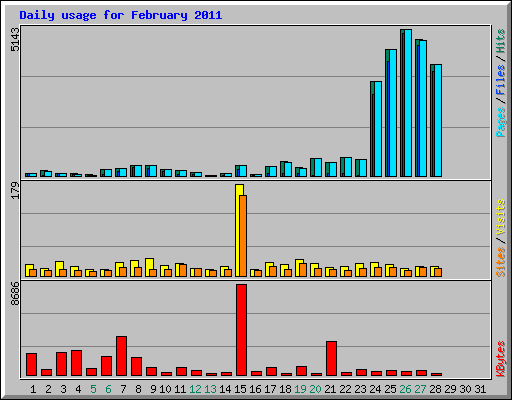Click day 31 on the x-axis
This screenshot has width=512, height=400.
(x=480, y=389)
